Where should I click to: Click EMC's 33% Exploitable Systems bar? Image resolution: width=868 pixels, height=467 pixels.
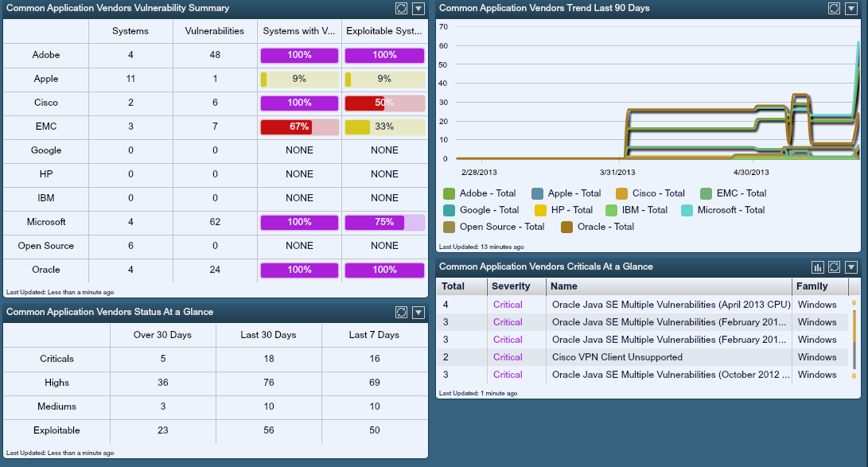pos(385,126)
